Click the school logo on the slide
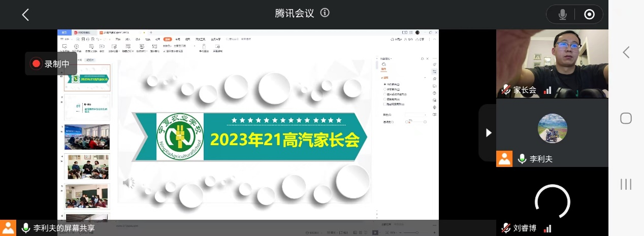 (x=180, y=137)
